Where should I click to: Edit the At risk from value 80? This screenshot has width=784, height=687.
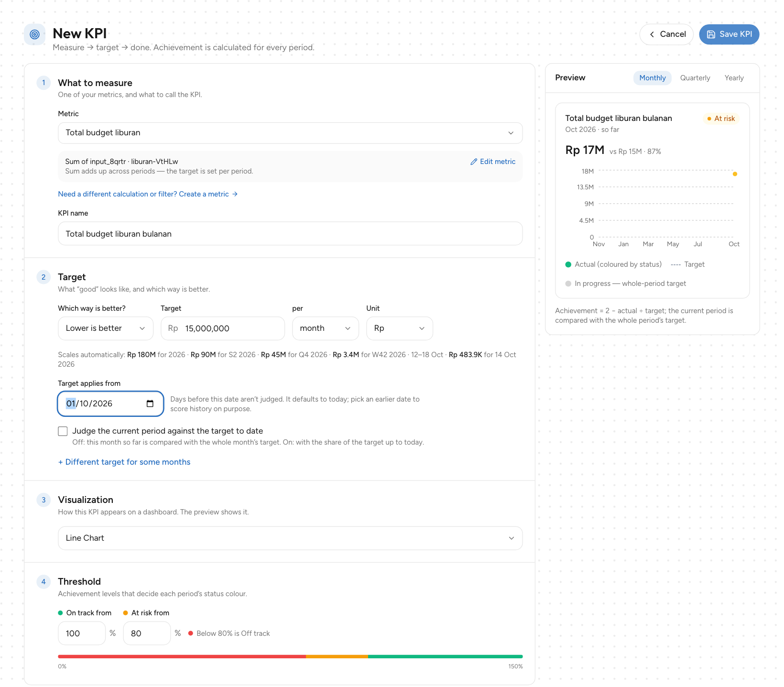(x=147, y=633)
